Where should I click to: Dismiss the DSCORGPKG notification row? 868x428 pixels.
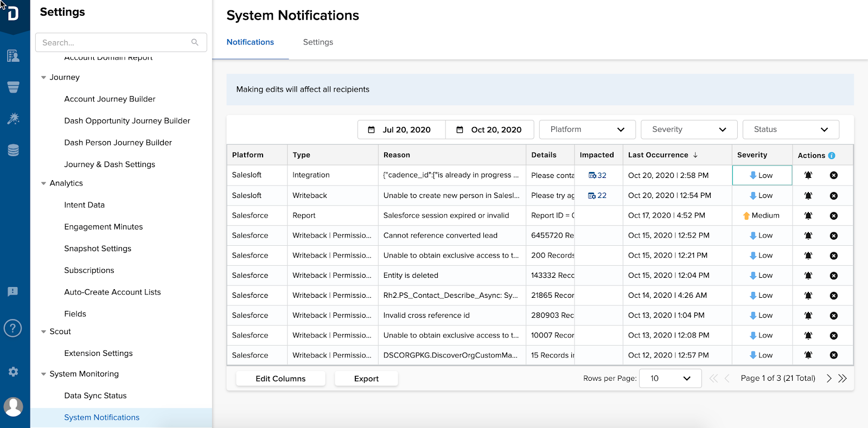point(834,355)
